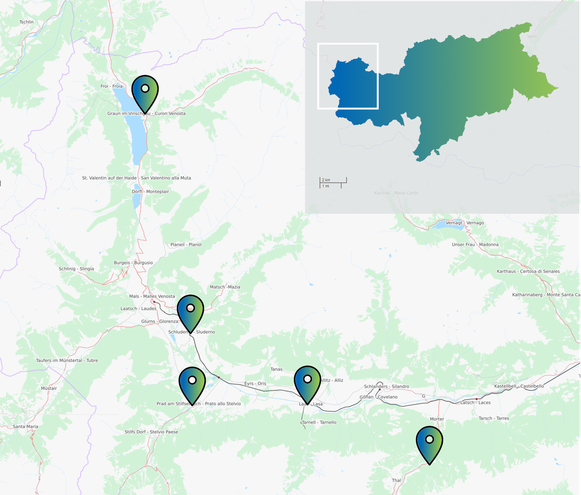Click the Eyrs - Oris label
The height and width of the screenshot is (495, 581).
[255, 383]
